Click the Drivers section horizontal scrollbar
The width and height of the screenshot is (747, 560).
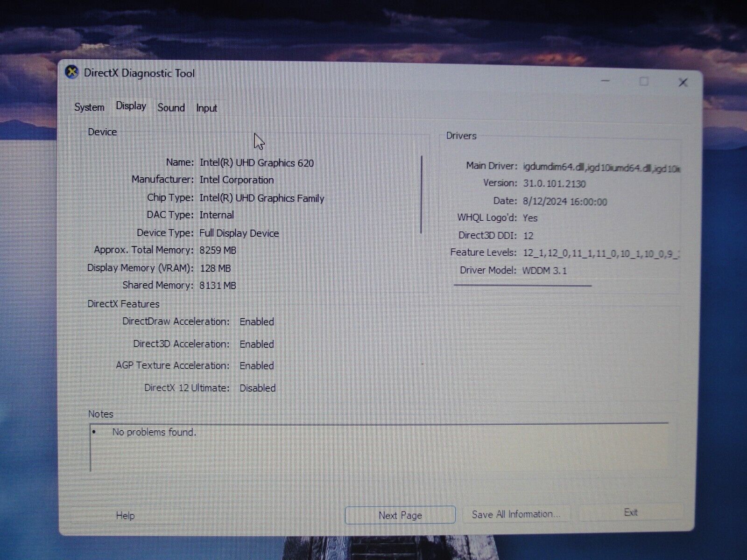[x=522, y=285]
